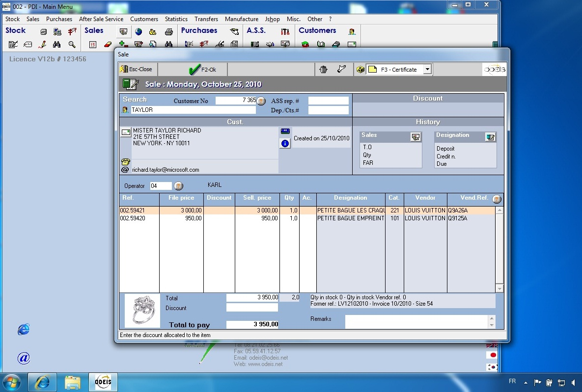The height and width of the screenshot is (392, 582).
Task: Click the ring product thumbnail
Action: (x=142, y=311)
